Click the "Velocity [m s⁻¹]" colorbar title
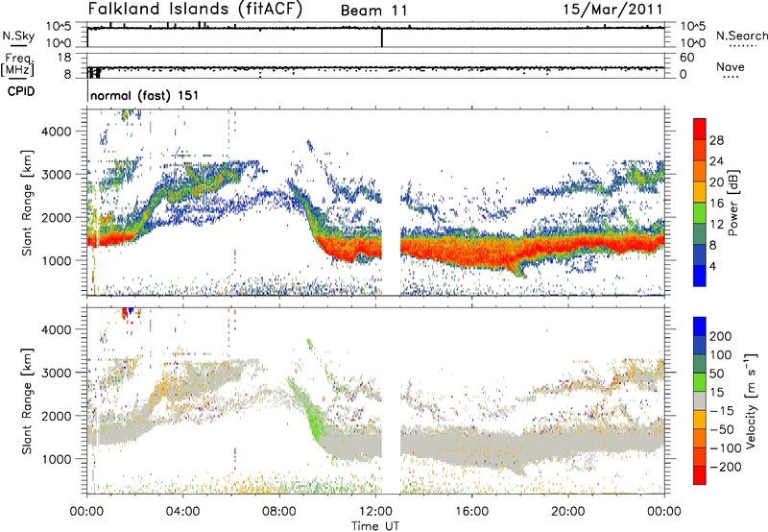Screen dimensions: 768x532 tap(751, 400)
